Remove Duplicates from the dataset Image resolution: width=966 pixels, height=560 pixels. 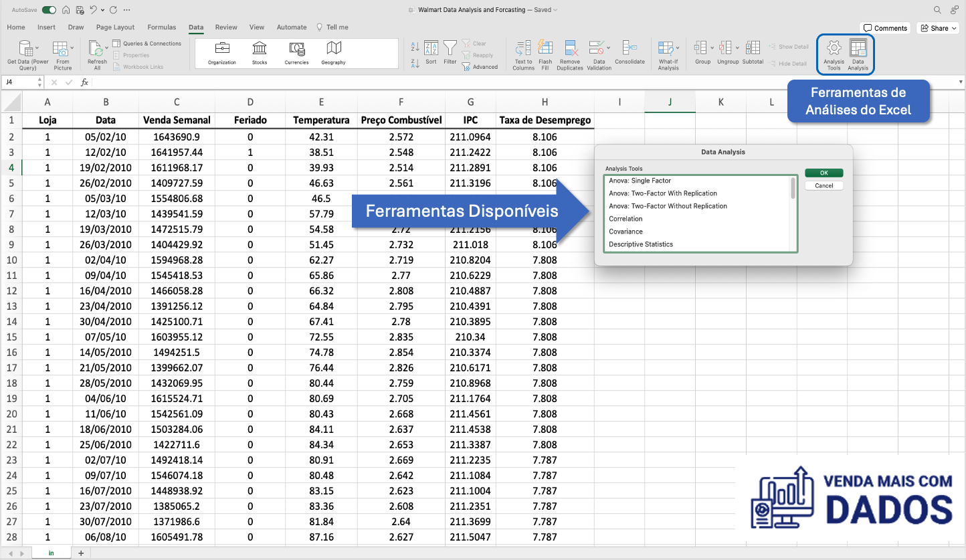[x=570, y=54]
